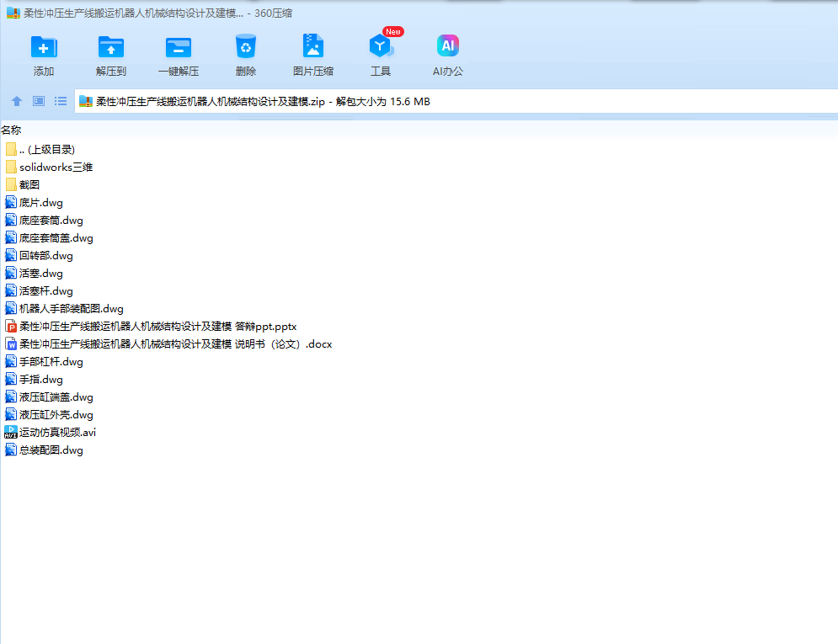Click the dwg icon of 液压缸外壳.dwg
The height and width of the screenshot is (644, 838).
tap(11, 414)
